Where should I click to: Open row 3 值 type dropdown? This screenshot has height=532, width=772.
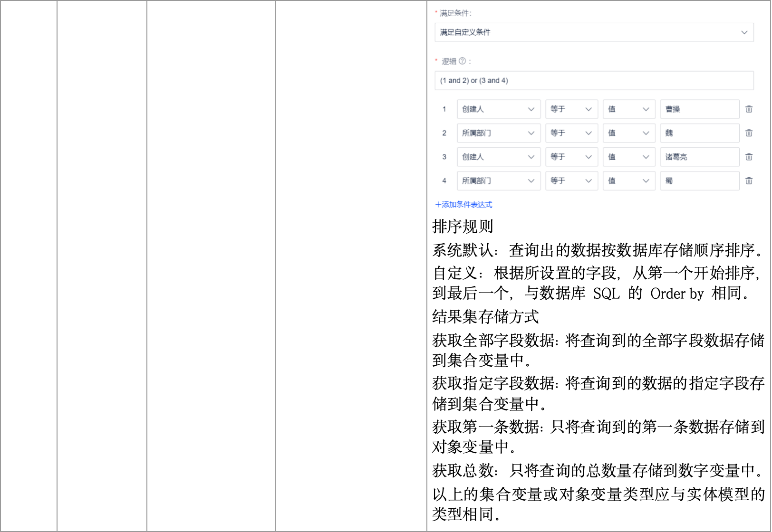point(629,157)
